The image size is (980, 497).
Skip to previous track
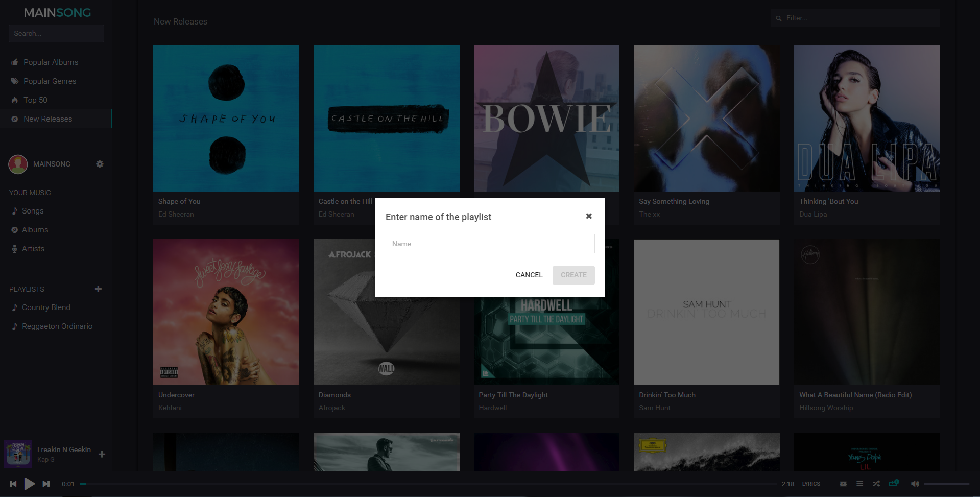tap(13, 484)
